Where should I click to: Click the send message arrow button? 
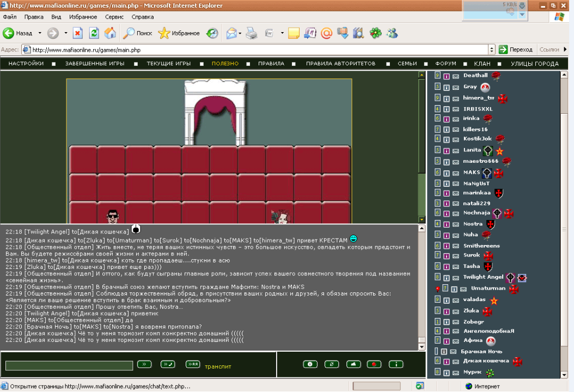(x=144, y=364)
